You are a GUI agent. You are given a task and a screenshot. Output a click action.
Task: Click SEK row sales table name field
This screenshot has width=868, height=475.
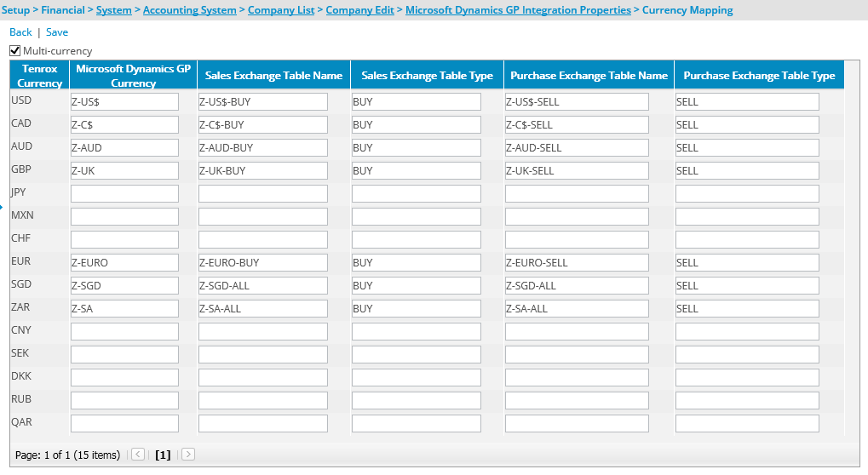click(263, 354)
